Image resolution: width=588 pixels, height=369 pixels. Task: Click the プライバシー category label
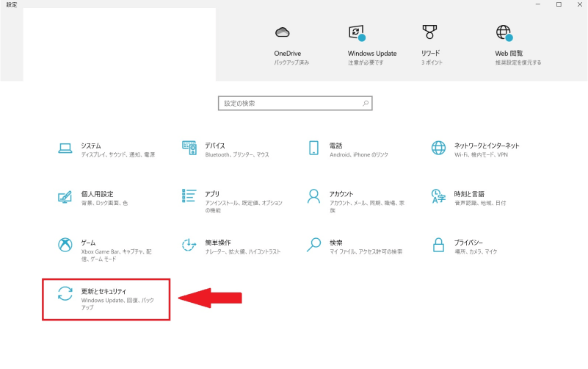tap(468, 243)
